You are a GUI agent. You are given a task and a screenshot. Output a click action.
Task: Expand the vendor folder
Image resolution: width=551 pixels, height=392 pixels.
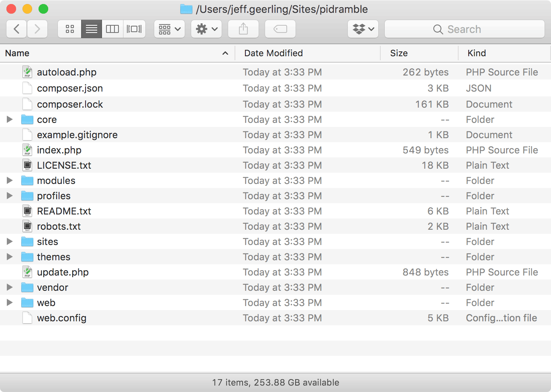10,287
